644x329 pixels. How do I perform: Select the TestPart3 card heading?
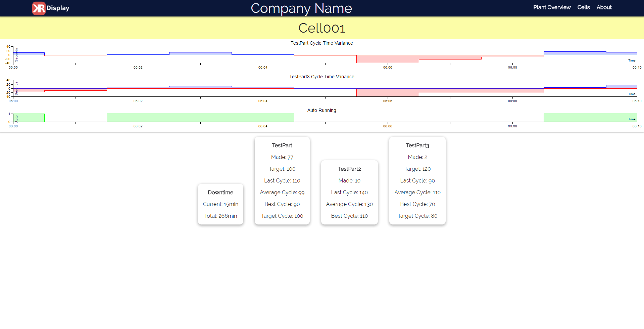pyautogui.click(x=417, y=146)
